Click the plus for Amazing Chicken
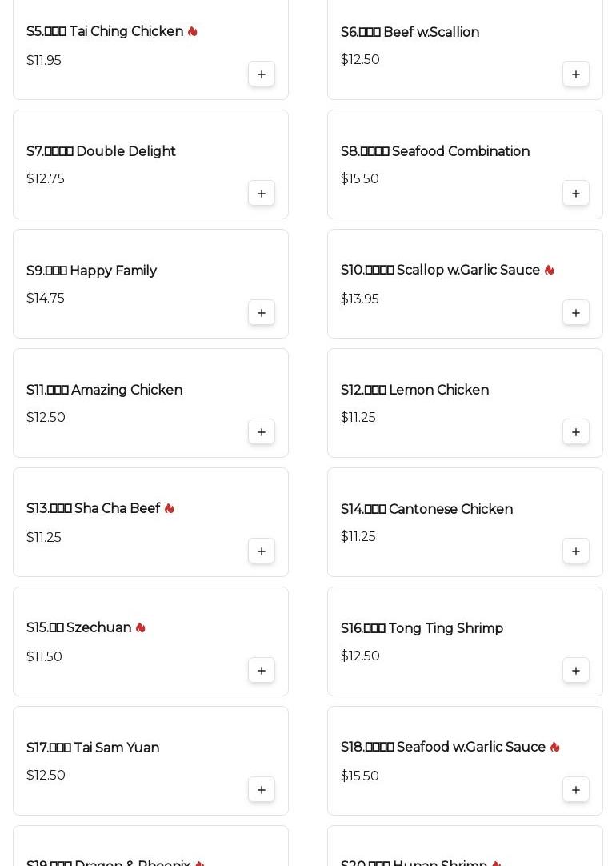The height and width of the screenshot is (866, 616). click(x=262, y=432)
